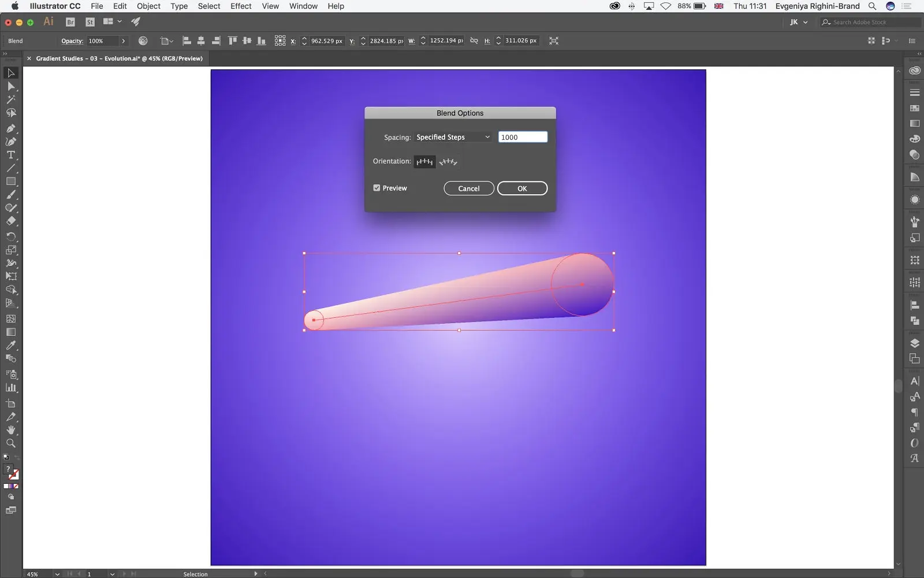Viewport: 924px width, 578px height.
Task: Select the Zoom tool
Action: [x=10, y=443]
